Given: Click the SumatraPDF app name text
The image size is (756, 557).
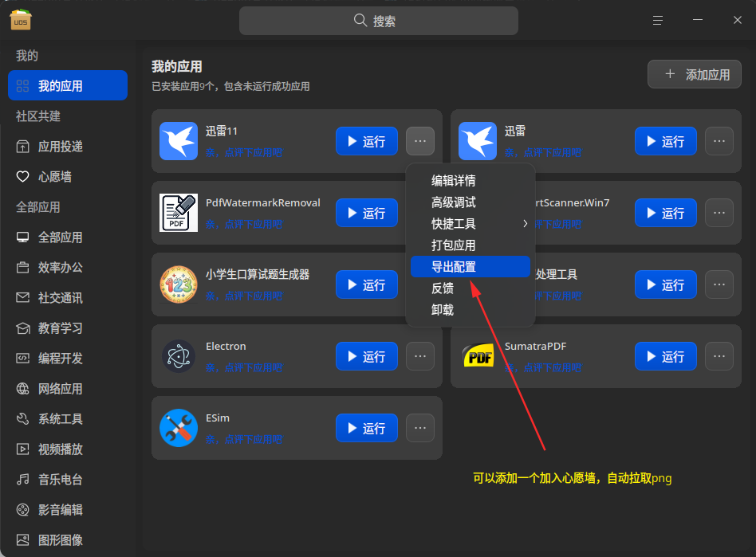Looking at the screenshot, I should pos(535,347).
